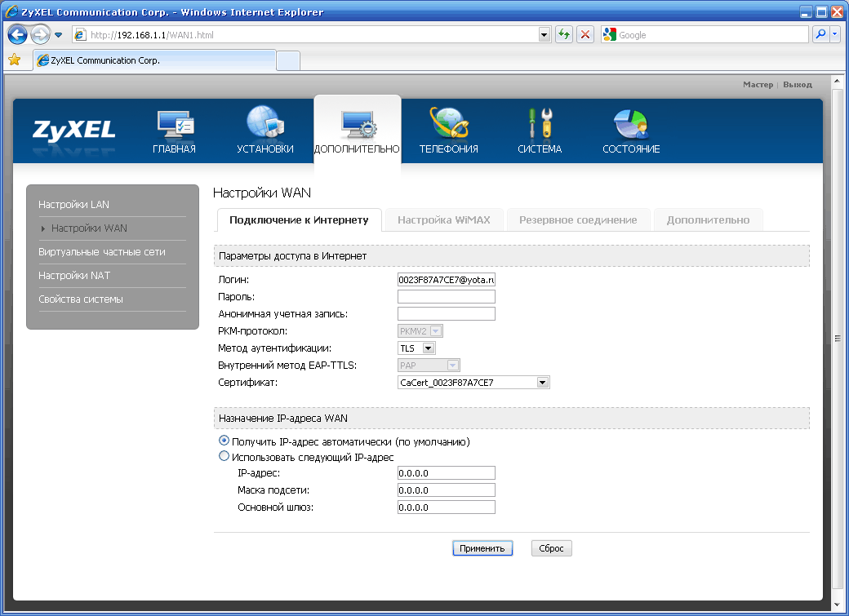The width and height of the screenshot is (849, 616).
Task: Open the ГЛАВНАЯ monitor icon
Action: [175, 123]
